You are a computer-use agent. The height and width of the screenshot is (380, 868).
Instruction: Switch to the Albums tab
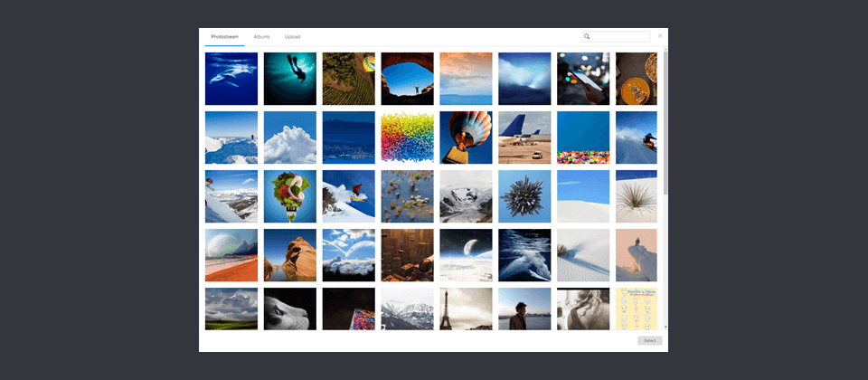tap(262, 36)
